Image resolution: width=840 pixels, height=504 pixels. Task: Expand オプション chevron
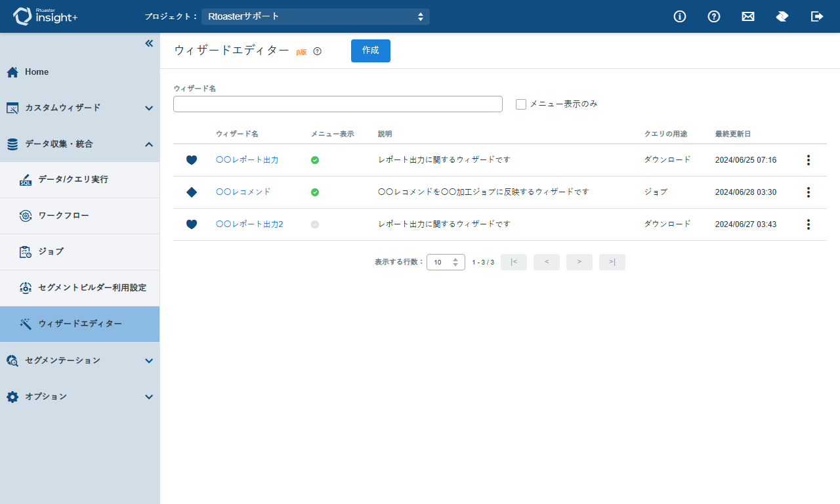pos(149,397)
